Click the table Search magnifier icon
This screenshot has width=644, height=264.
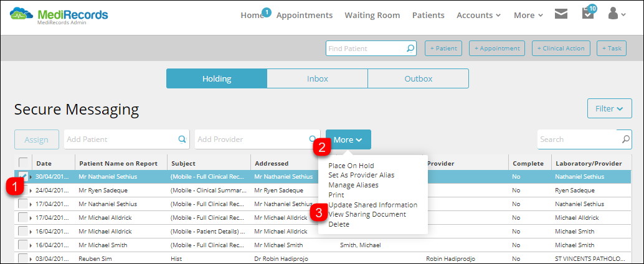point(625,139)
